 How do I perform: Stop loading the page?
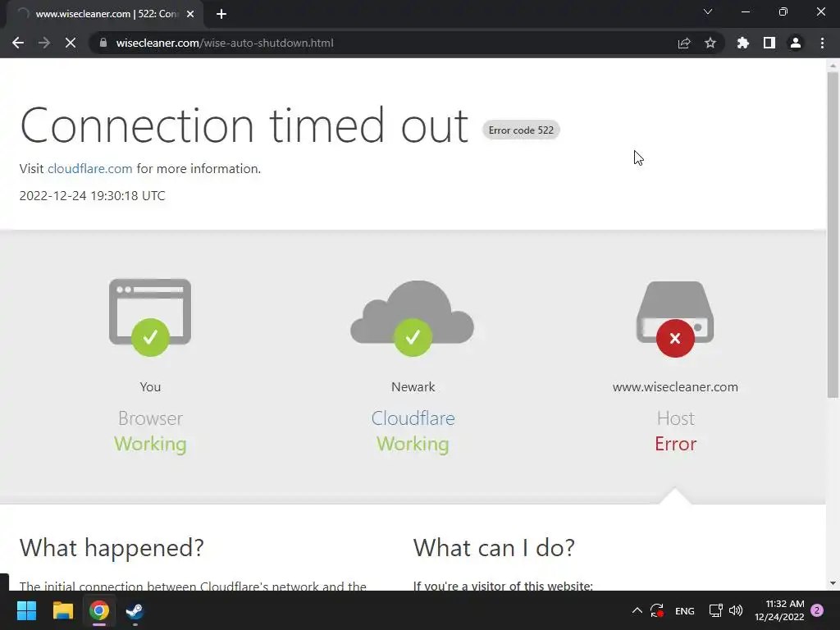(x=71, y=43)
